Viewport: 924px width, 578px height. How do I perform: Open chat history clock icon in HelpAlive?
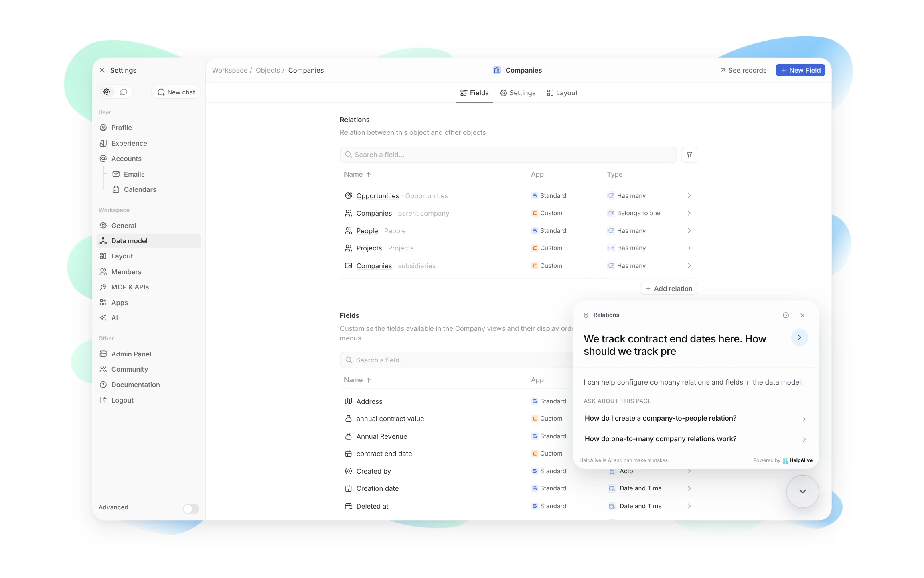click(786, 315)
